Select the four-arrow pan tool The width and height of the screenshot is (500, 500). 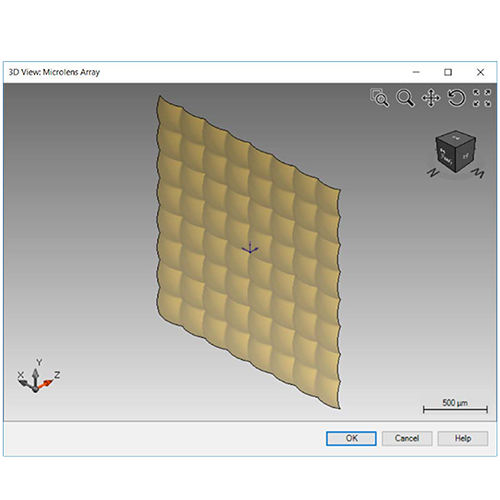coord(431,98)
